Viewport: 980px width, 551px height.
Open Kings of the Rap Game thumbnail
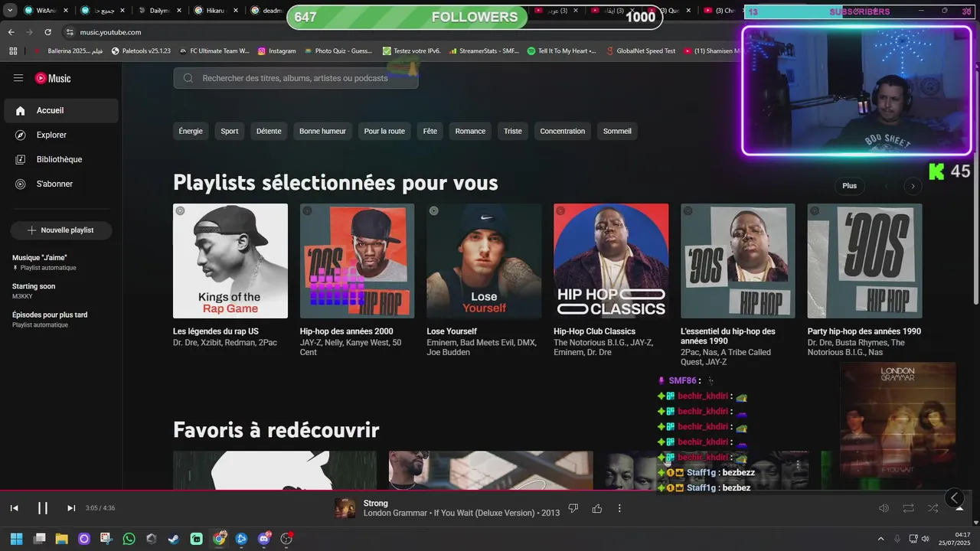tap(230, 261)
